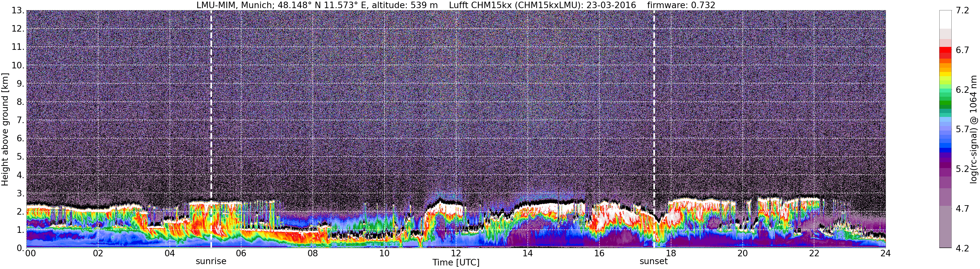Click the 'Lufft CHM15kx (CHM15kxLMU)' instrument name
Screen dimensions: 980x269
tap(516, 5)
